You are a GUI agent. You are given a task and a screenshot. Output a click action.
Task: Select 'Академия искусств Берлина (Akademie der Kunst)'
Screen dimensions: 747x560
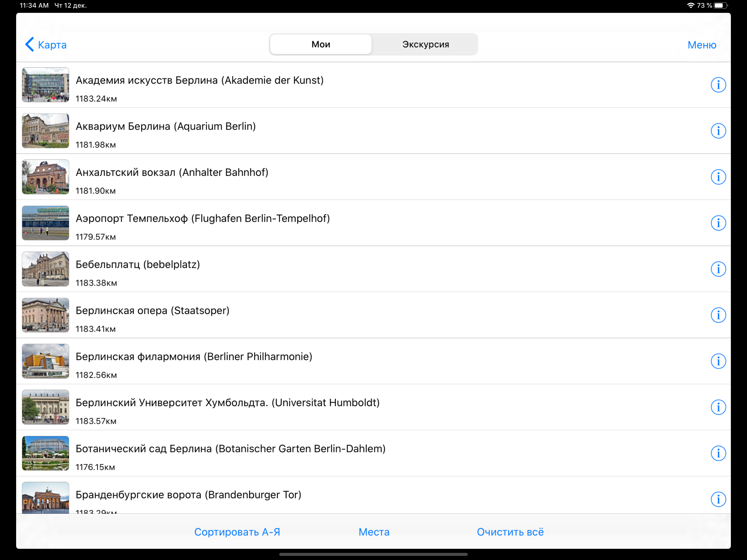pos(200,80)
